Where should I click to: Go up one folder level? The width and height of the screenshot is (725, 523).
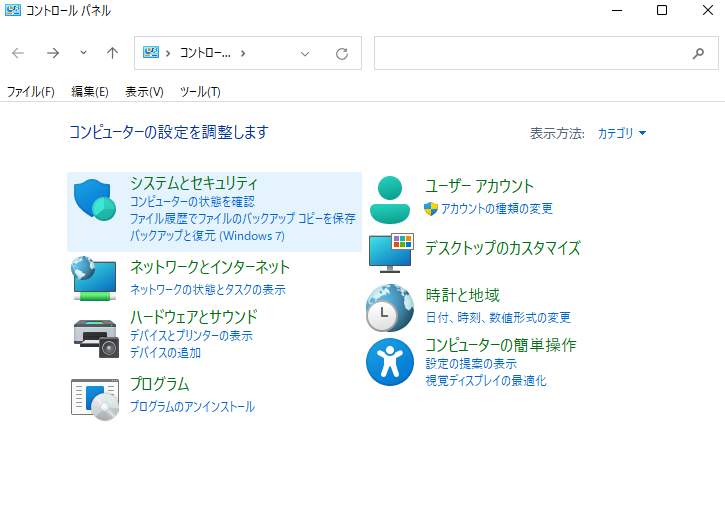pos(112,54)
